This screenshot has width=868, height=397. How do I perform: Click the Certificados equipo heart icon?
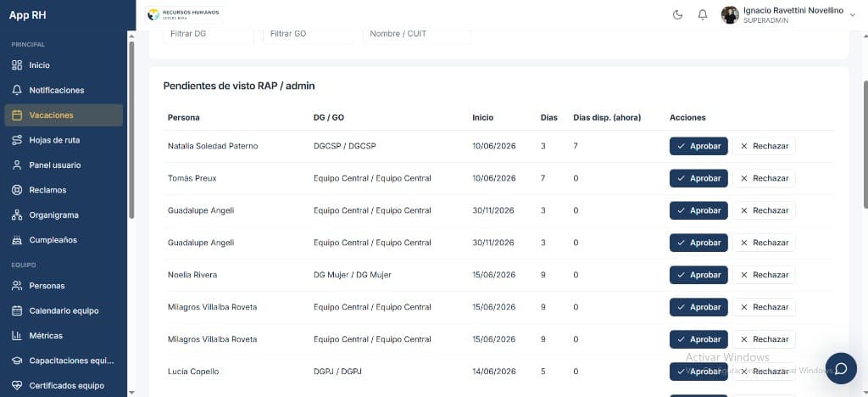point(17,385)
